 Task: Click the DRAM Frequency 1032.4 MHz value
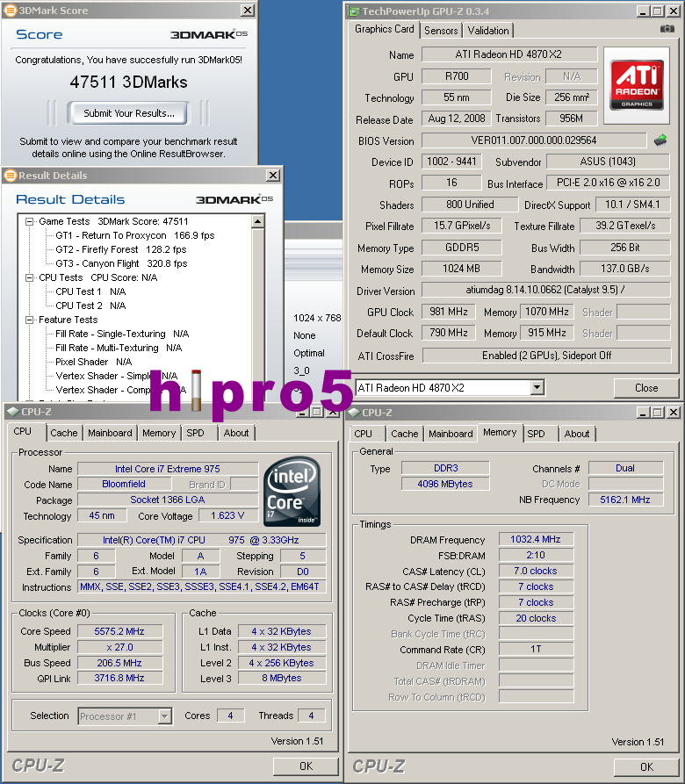click(536, 539)
